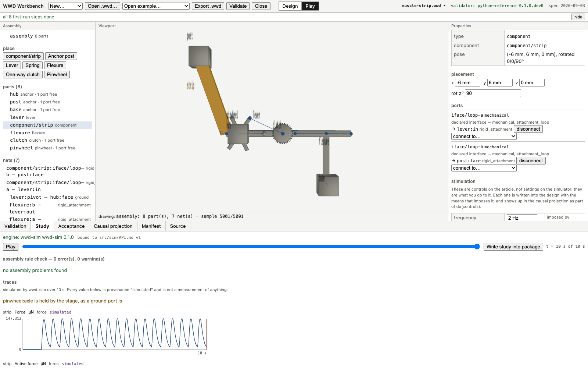
Task: Switch to Play mode
Action: point(310,6)
